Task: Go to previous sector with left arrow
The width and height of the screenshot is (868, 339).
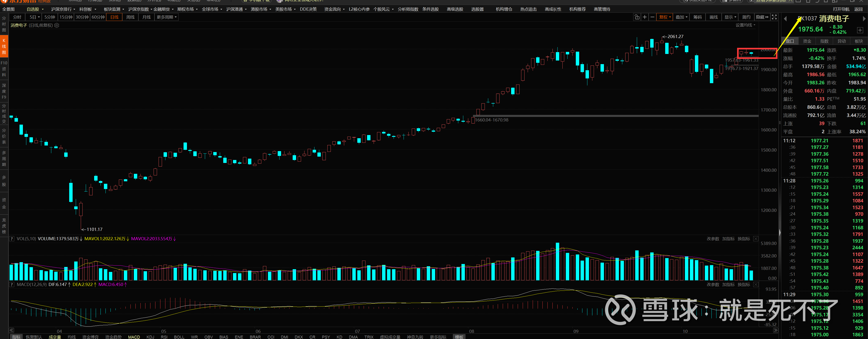Action: coord(785,19)
